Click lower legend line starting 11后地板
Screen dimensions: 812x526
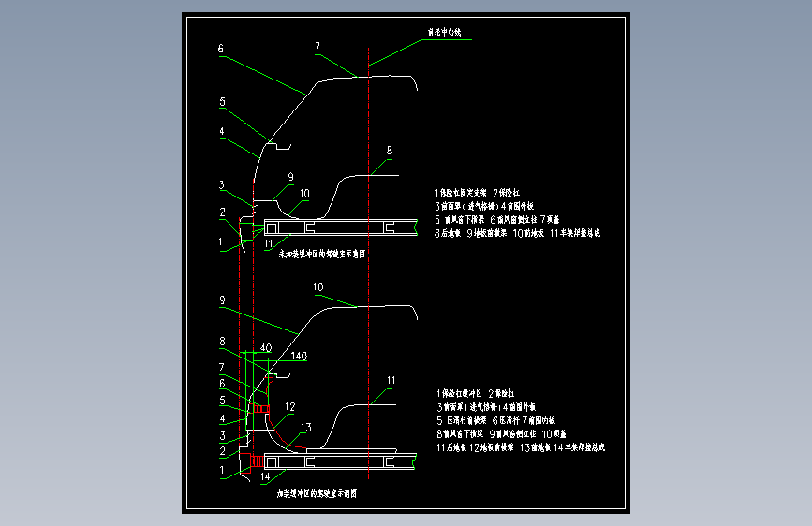[521, 447]
